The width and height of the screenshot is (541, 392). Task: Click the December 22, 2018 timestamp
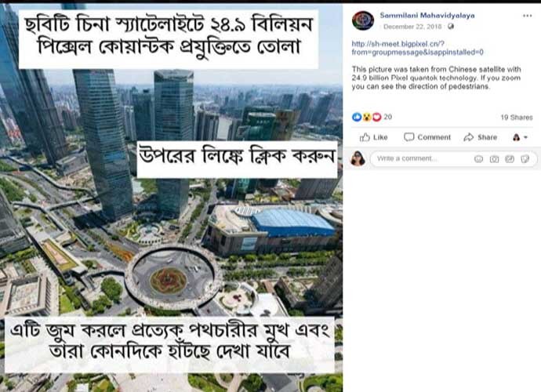click(x=412, y=27)
